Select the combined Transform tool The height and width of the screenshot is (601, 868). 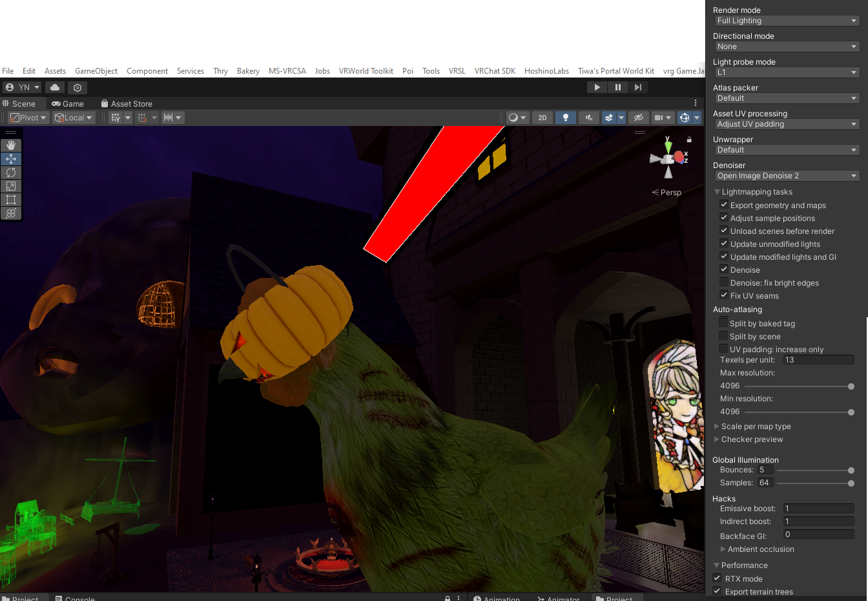click(x=11, y=213)
